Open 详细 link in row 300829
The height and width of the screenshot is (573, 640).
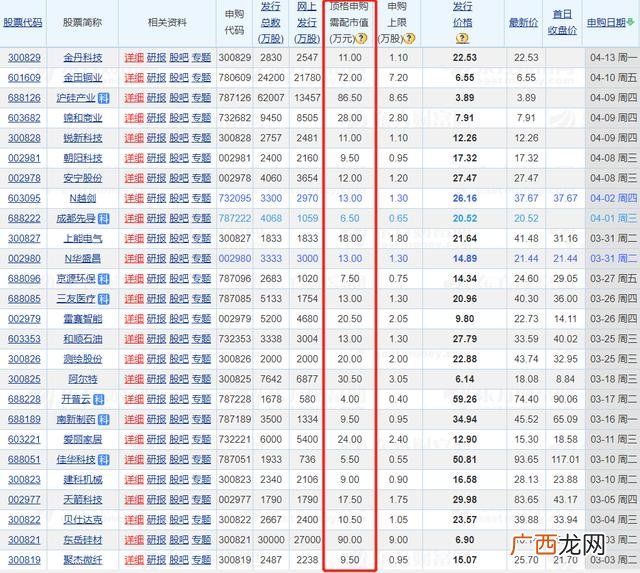[x=134, y=58]
